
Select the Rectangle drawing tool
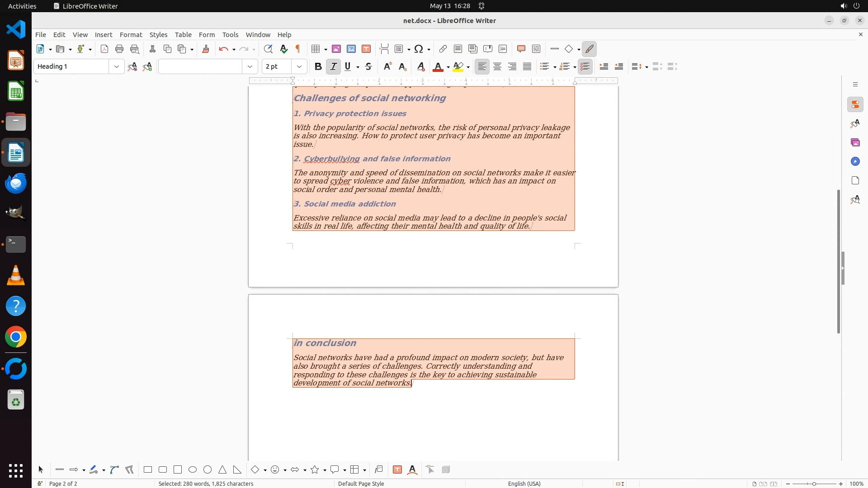click(148, 470)
